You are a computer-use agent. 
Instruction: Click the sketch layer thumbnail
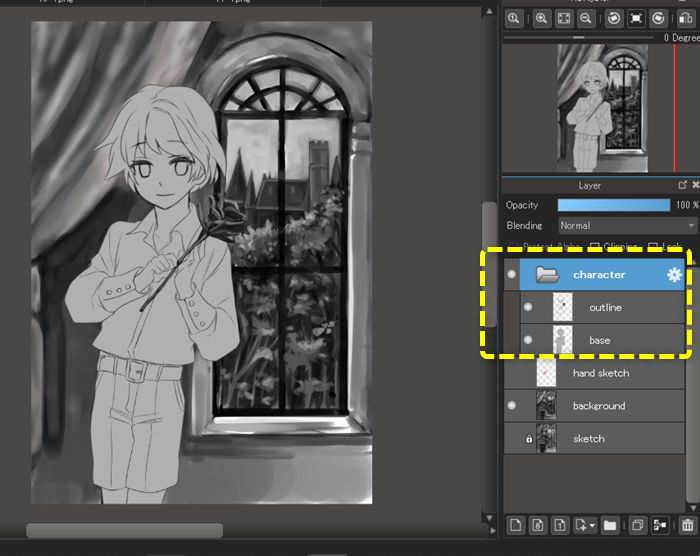[546, 439]
